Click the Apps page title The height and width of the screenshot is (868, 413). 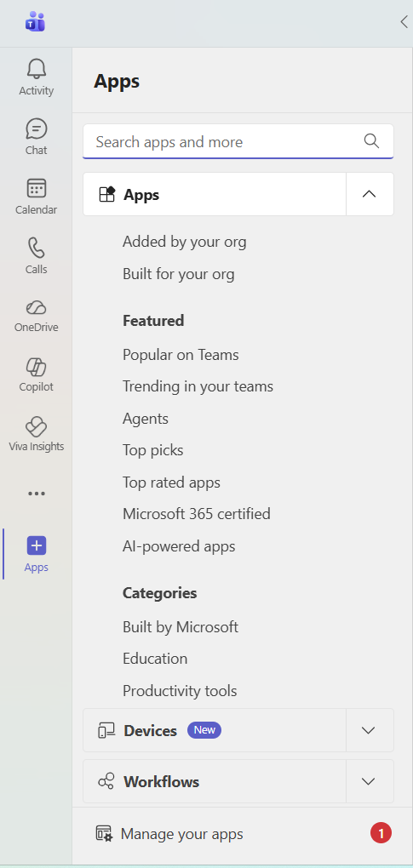tap(117, 82)
